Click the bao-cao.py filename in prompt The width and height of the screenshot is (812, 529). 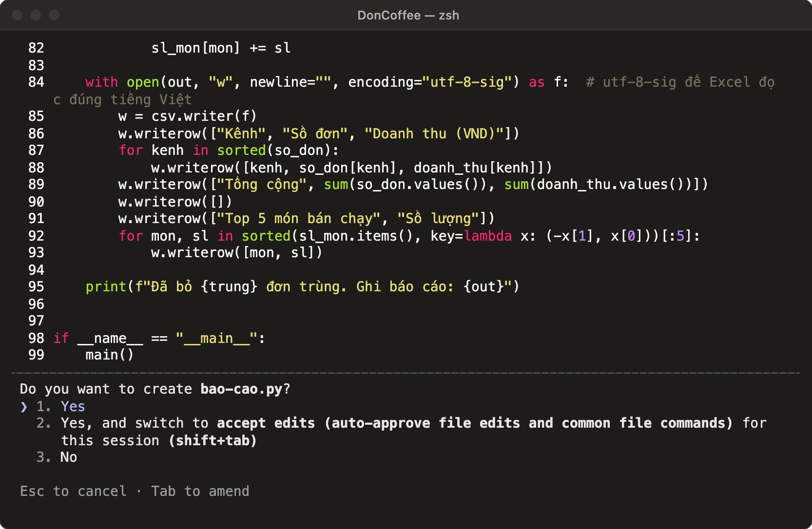pos(241,389)
